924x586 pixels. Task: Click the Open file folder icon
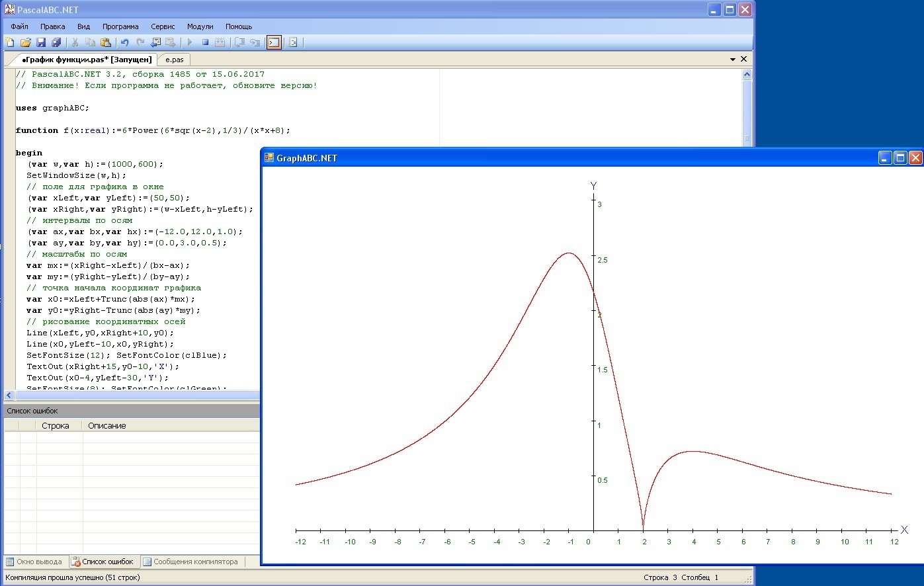click(25, 42)
